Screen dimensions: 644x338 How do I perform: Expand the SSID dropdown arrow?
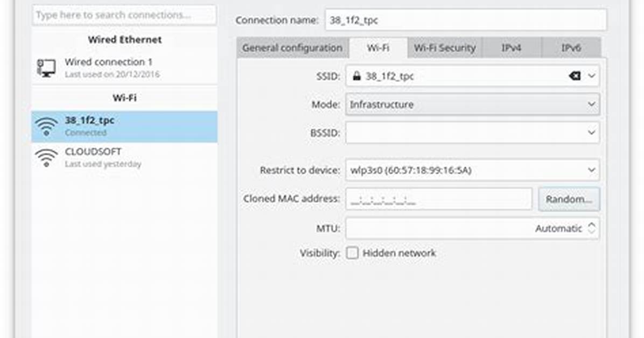(x=591, y=76)
